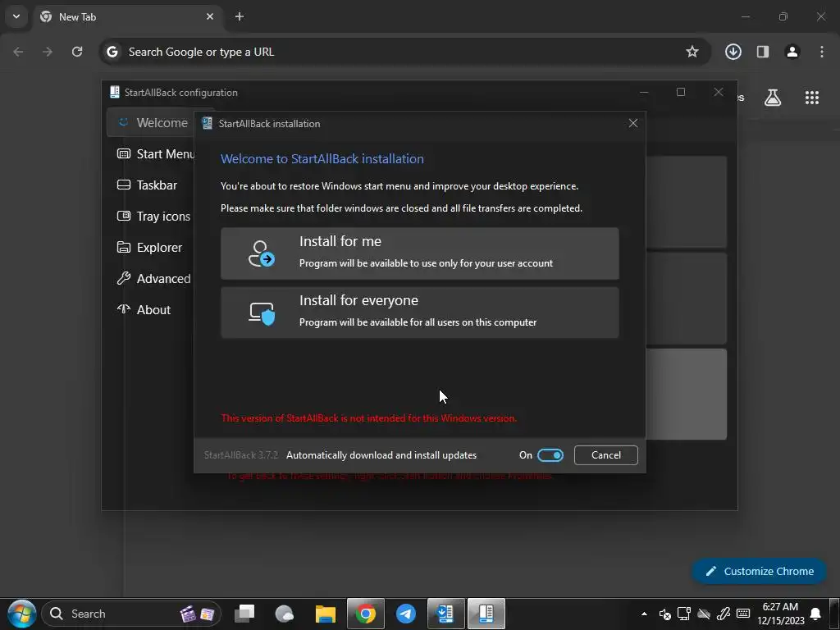Image resolution: width=840 pixels, height=630 pixels.
Task: Open the clock showing 6:27 AM
Action: (781, 614)
